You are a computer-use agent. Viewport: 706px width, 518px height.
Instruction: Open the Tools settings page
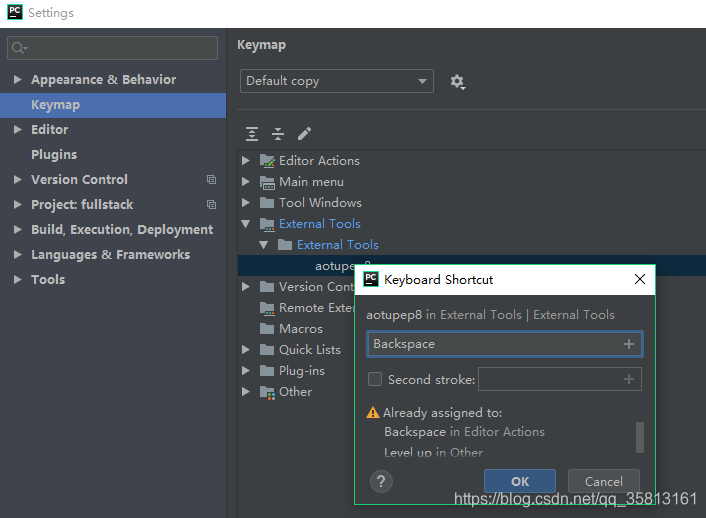tap(48, 280)
